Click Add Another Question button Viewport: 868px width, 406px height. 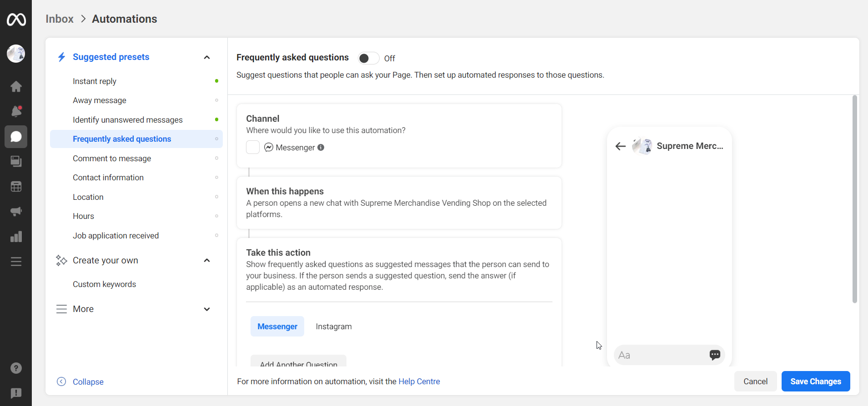coord(299,361)
